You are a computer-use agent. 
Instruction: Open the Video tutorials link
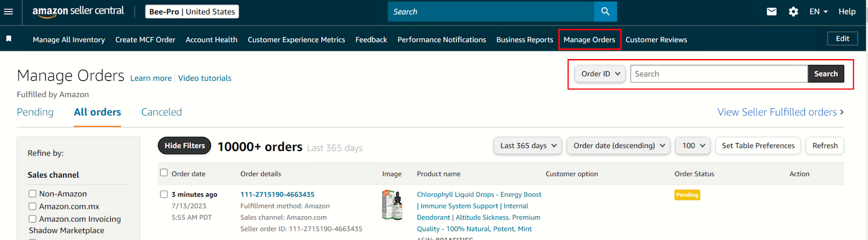[205, 78]
